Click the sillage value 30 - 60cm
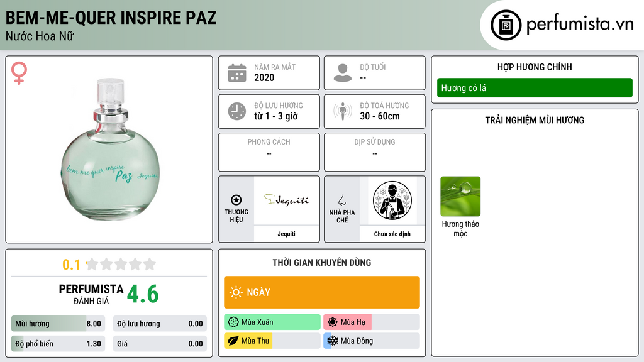 point(380,116)
